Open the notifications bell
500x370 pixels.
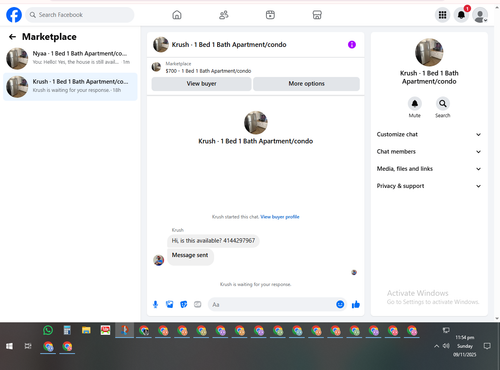coord(461,15)
